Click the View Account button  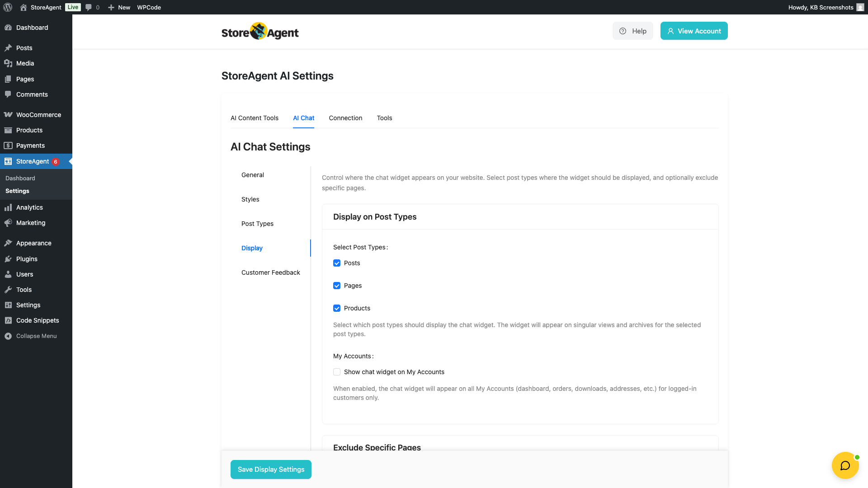click(694, 31)
